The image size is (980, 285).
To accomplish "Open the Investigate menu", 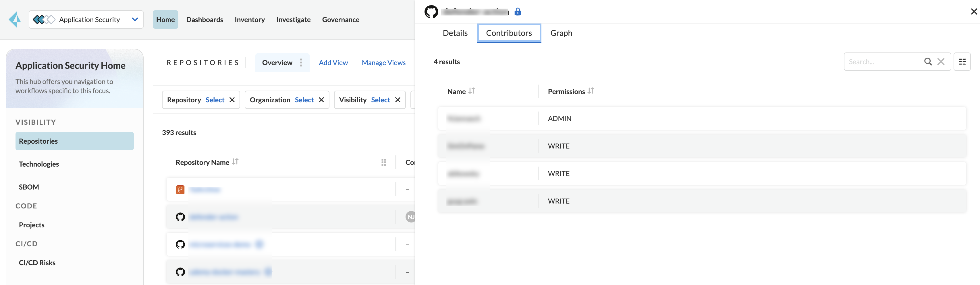I will coord(293,19).
